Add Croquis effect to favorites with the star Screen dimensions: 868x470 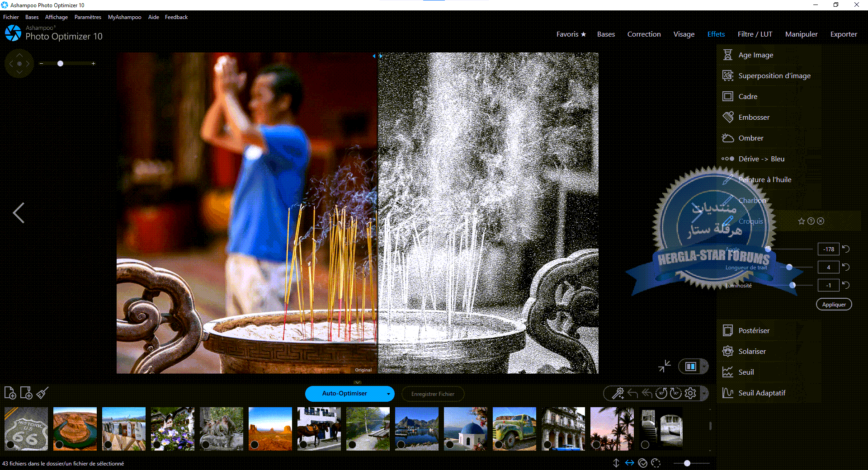pyautogui.click(x=802, y=221)
